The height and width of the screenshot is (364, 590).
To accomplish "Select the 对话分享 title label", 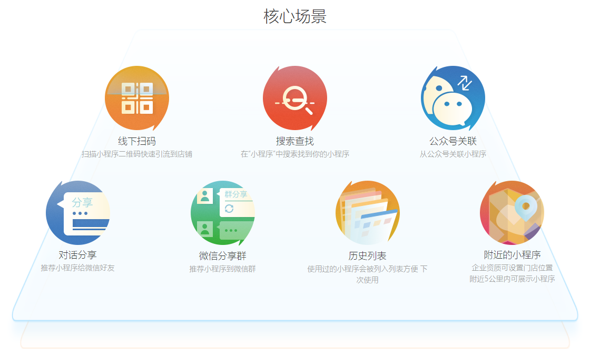I will click(77, 255).
